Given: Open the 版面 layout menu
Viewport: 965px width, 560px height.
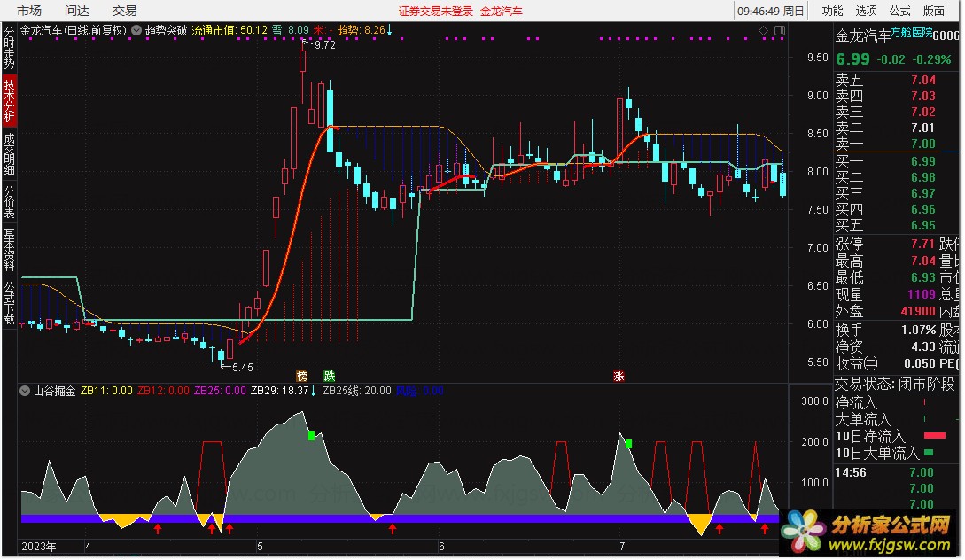Looking at the screenshot, I should click(x=933, y=11).
